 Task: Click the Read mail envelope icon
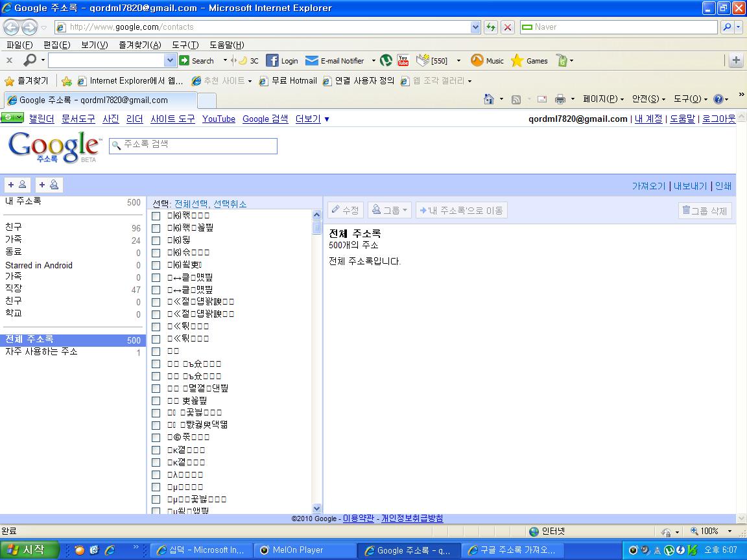point(541,99)
